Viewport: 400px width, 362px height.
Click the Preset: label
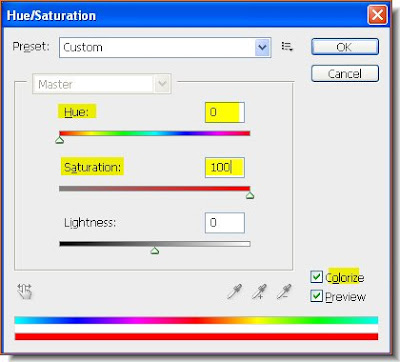31,47
